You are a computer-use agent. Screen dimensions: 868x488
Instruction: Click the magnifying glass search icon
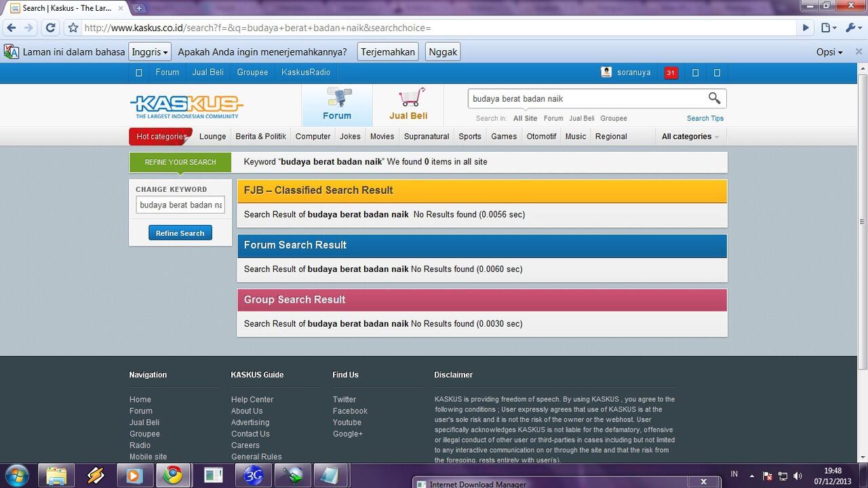[715, 98]
